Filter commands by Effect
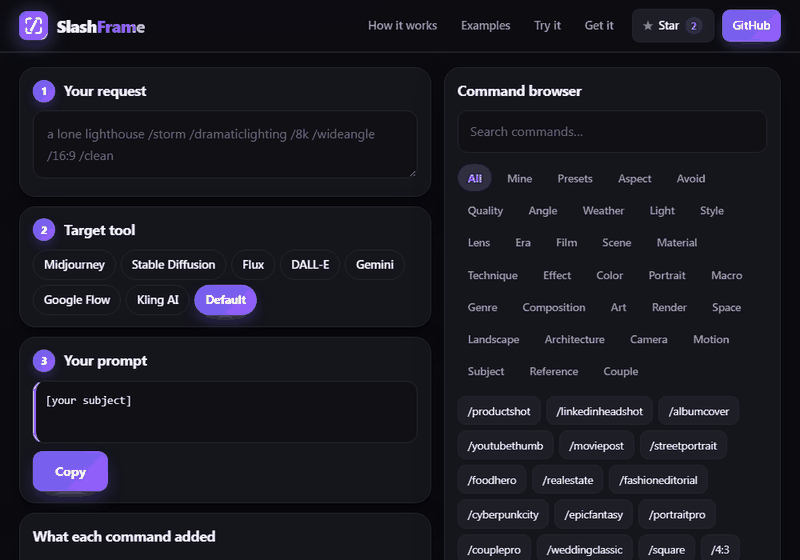 [x=557, y=275]
